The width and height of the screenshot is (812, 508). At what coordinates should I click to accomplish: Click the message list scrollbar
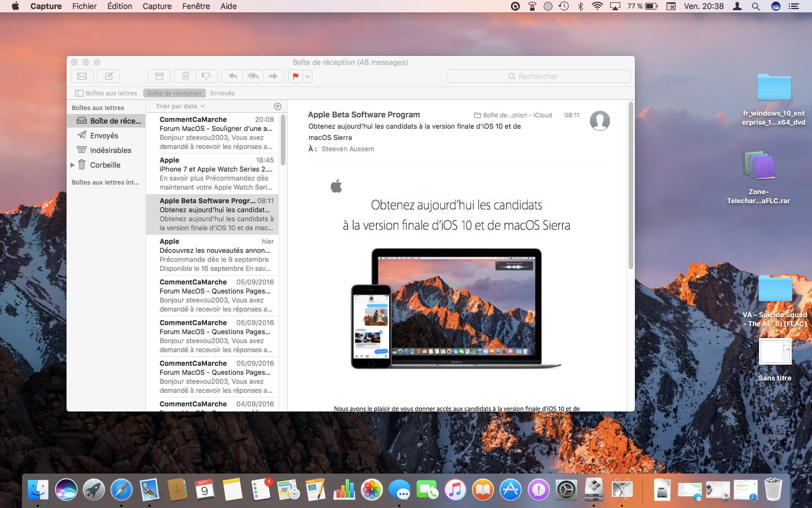coord(283,140)
